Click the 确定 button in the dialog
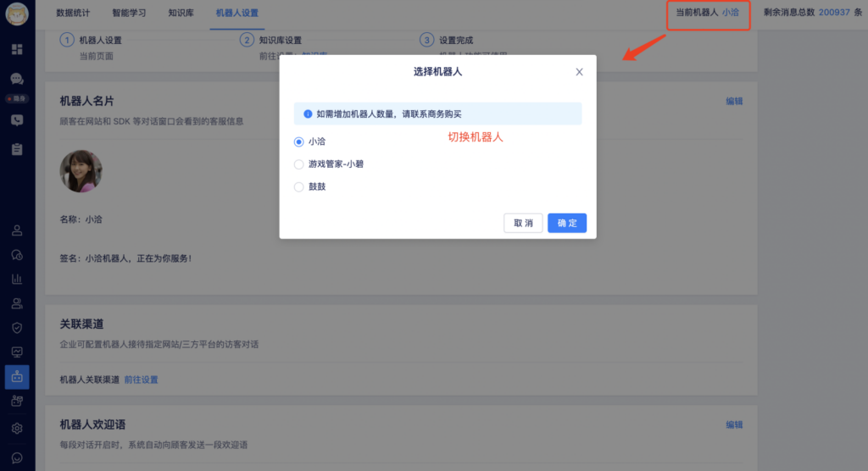The image size is (868, 471). click(x=567, y=223)
